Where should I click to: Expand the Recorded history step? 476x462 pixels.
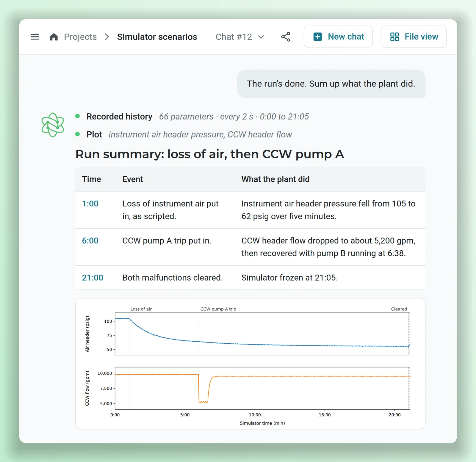pyautogui.click(x=119, y=117)
